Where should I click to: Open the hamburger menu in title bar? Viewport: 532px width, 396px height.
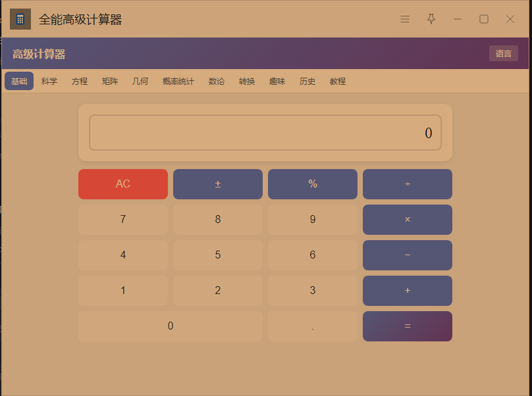[x=405, y=19]
